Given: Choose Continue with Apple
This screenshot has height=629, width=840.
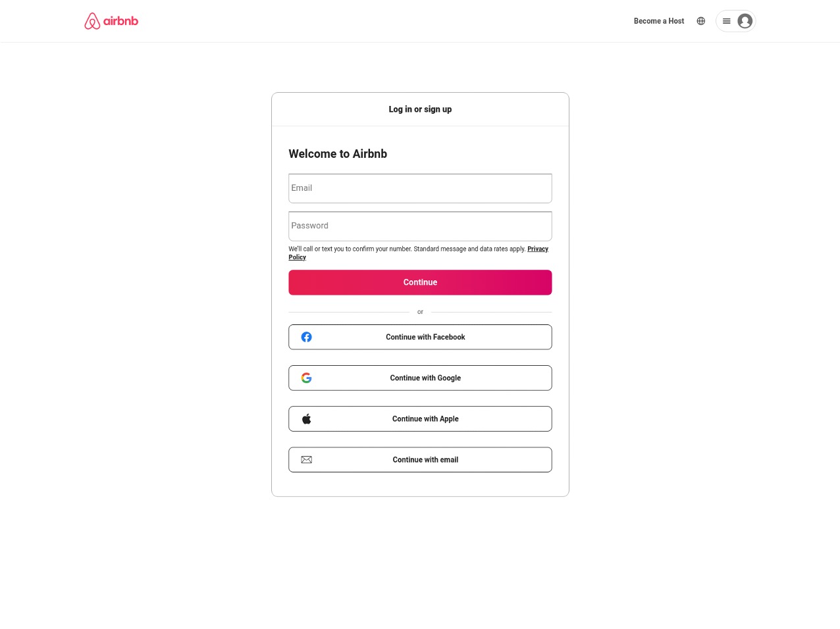Looking at the screenshot, I should (x=425, y=419).
